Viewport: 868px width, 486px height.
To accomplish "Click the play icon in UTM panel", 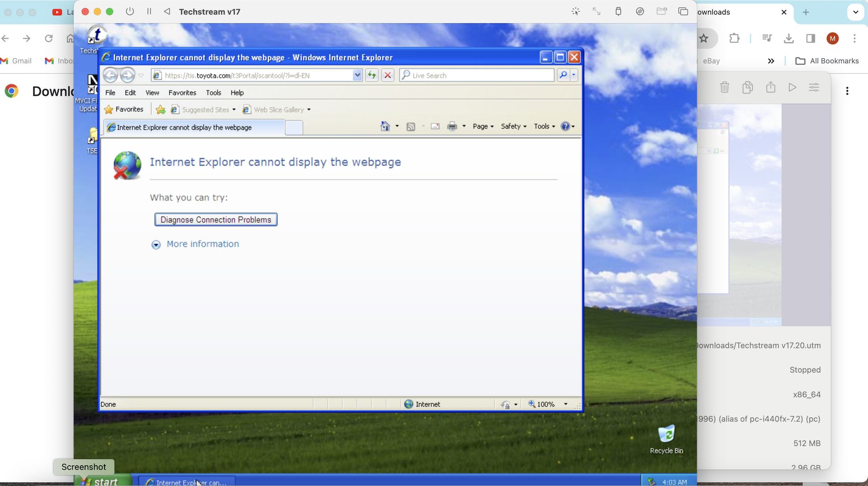I will coord(793,87).
